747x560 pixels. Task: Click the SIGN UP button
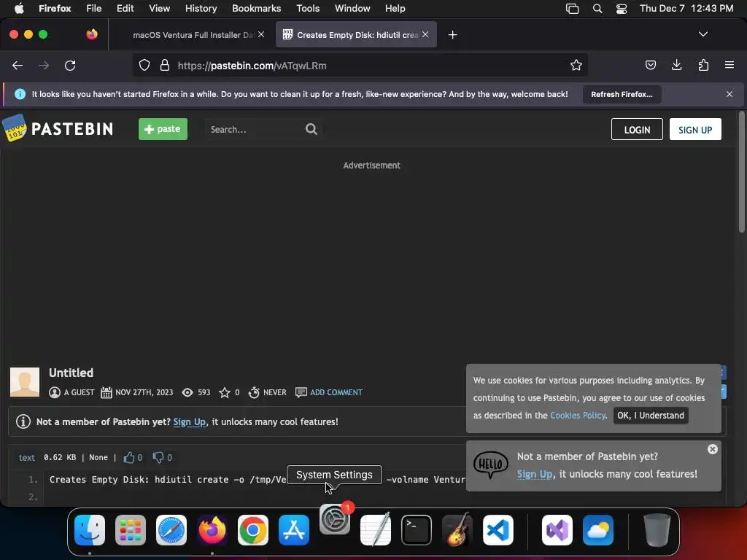(x=695, y=130)
